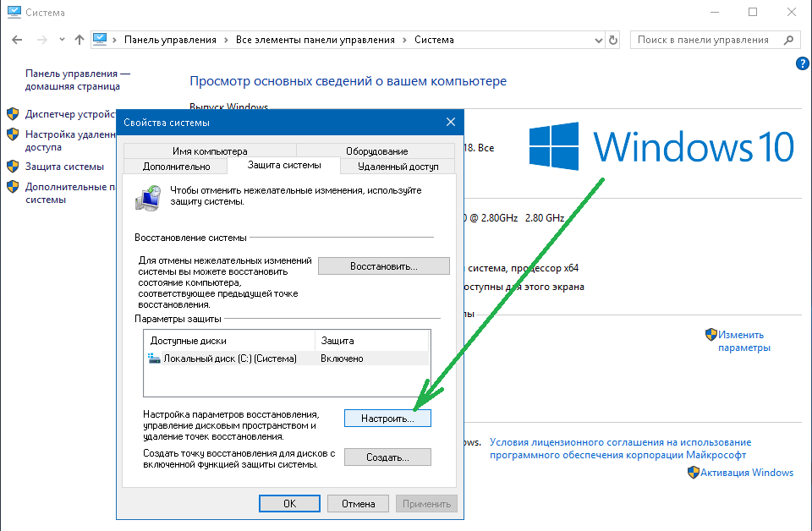Switch to 'Дополнительно' tab
The width and height of the screenshot is (812, 531).
176,166
